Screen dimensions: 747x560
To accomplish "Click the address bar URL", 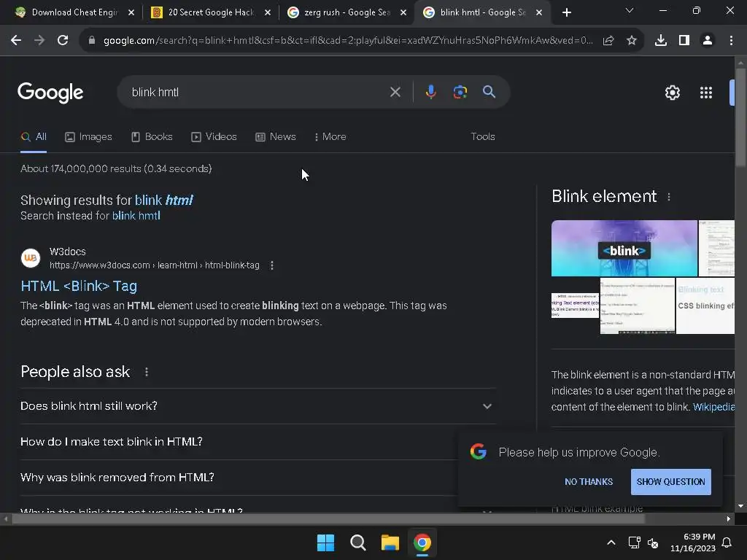I will (x=348, y=41).
